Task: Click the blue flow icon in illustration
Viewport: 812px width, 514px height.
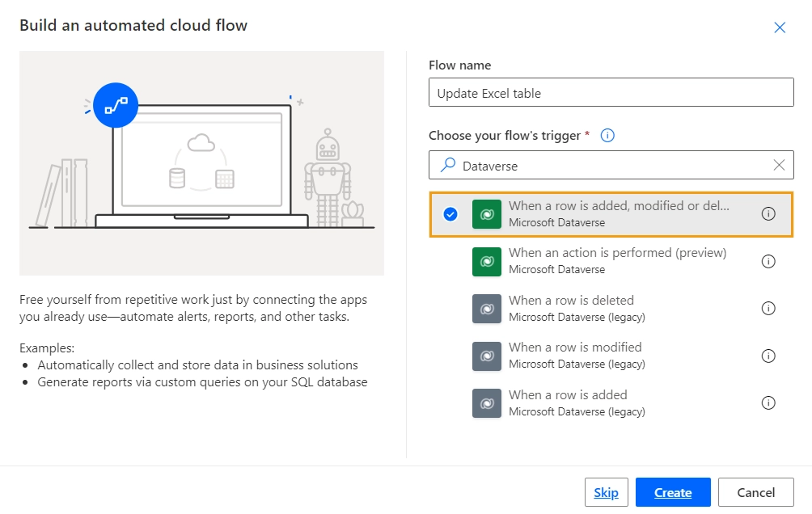Action: (116, 106)
